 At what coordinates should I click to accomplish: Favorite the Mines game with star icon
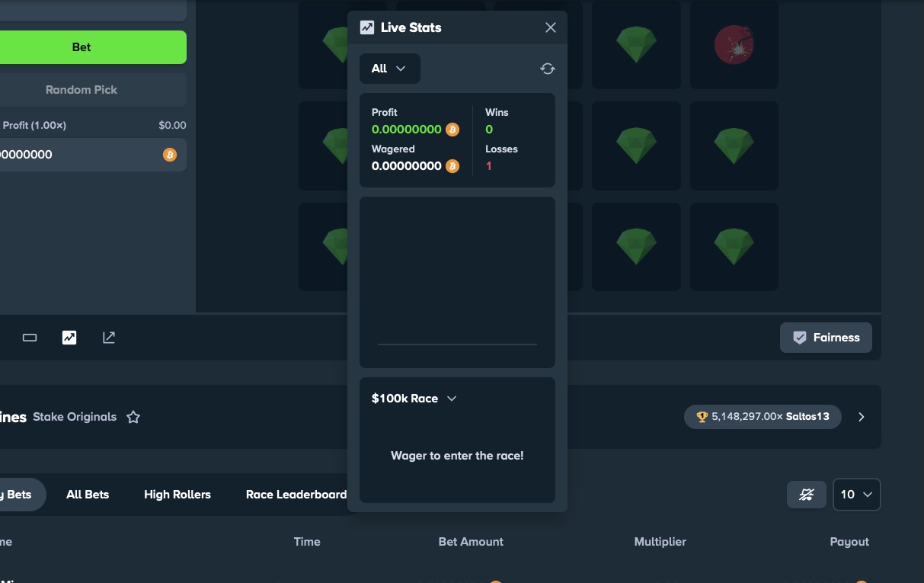tap(133, 417)
